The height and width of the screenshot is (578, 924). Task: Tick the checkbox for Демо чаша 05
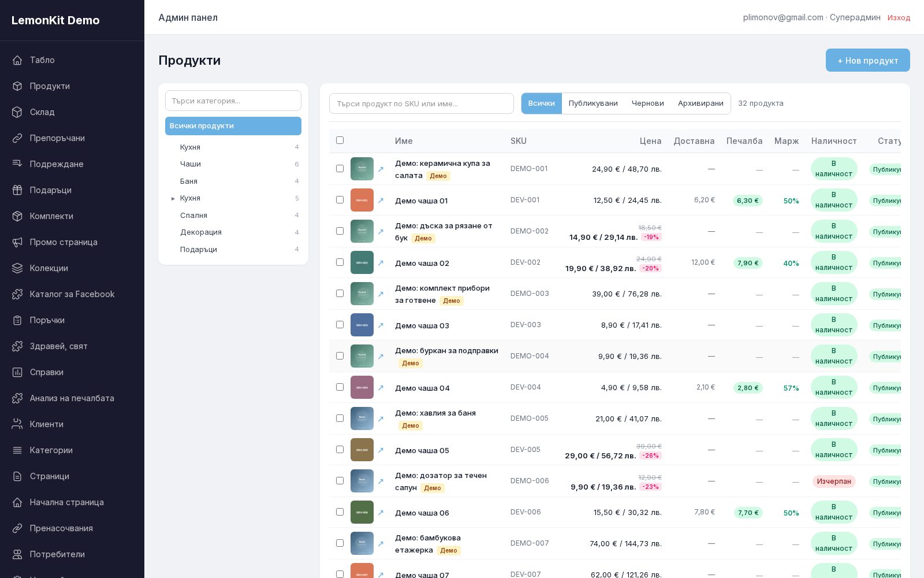click(340, 450)
